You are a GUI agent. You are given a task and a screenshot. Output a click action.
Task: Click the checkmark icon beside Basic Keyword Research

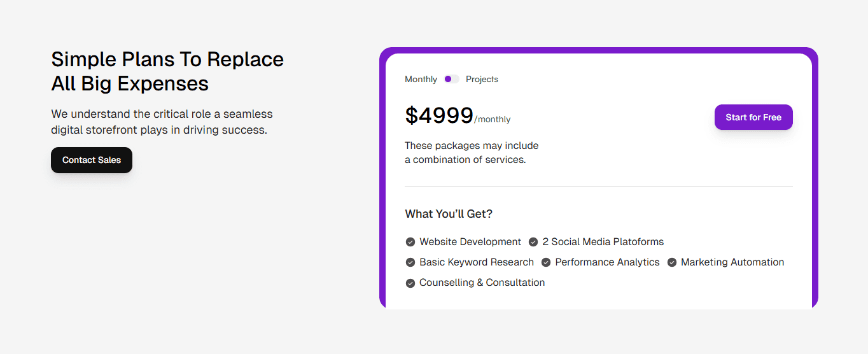pyautogui.click(x=410, y=262)
